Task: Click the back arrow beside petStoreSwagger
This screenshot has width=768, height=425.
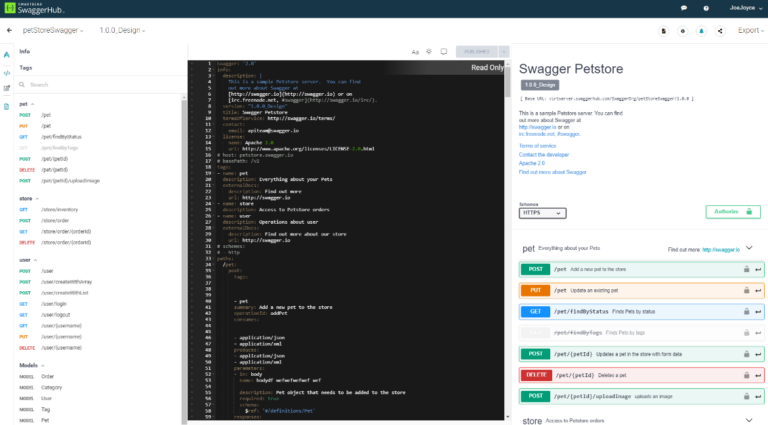Action: point(9,30)
